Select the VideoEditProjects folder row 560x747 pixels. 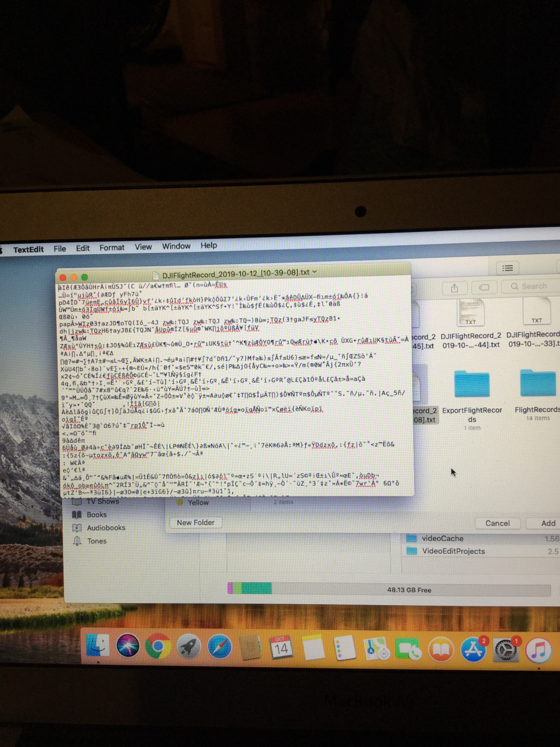click(481, 551)
